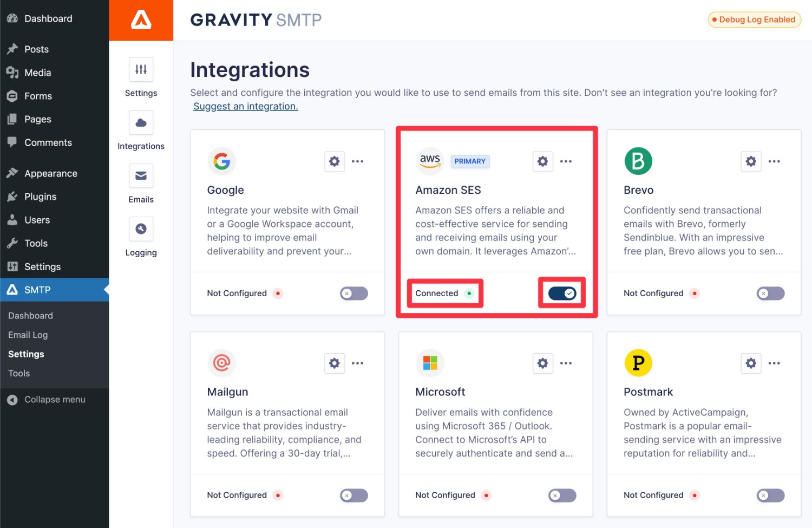Expand the Google card three-dot menu

coord(358,161)
